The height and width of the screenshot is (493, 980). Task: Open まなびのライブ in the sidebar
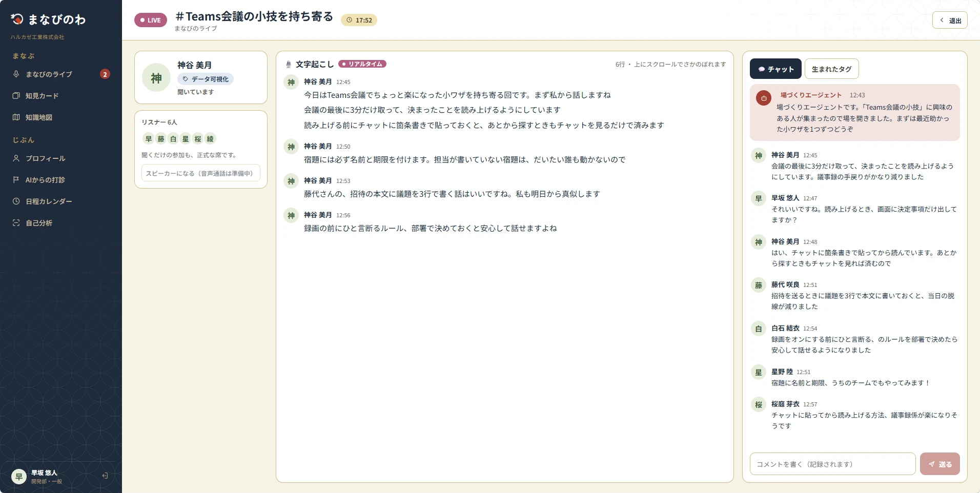pos(61,74)
